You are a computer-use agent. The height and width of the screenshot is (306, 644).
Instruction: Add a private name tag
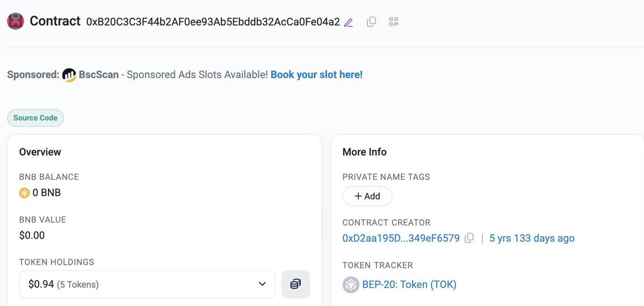[x=367, y=196]
